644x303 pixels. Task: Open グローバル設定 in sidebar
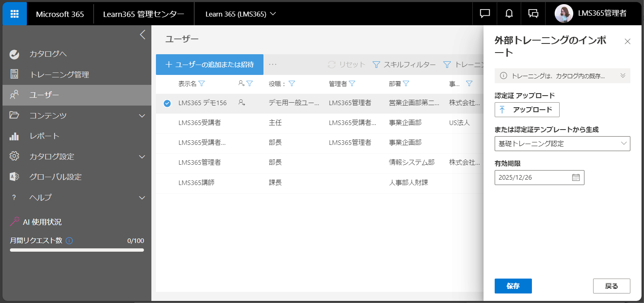[55, 177]
